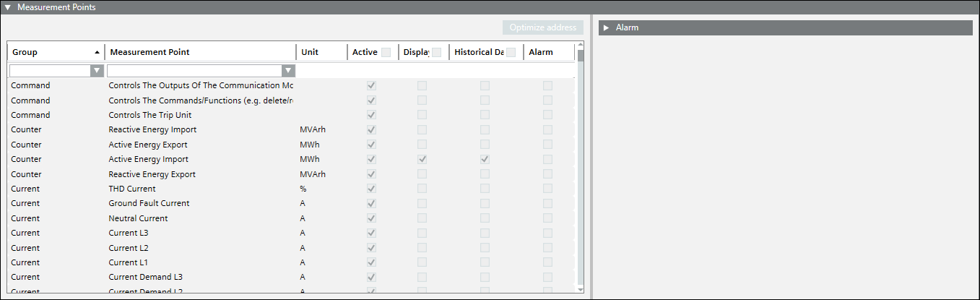Toggle the Historical Data header checkbox
The image size is (980, 300).
(x=511, y=52)
